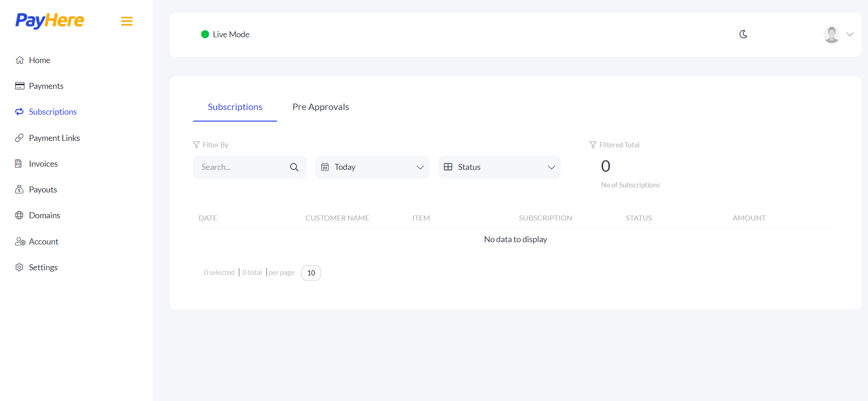Open the Settings page link
Viewport: 868px width, 401px height.
pos(43,267)
